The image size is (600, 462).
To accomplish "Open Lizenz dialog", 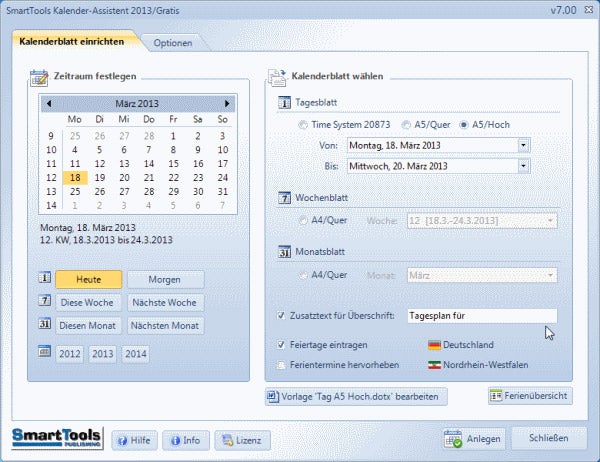I will tap(243, 441).
